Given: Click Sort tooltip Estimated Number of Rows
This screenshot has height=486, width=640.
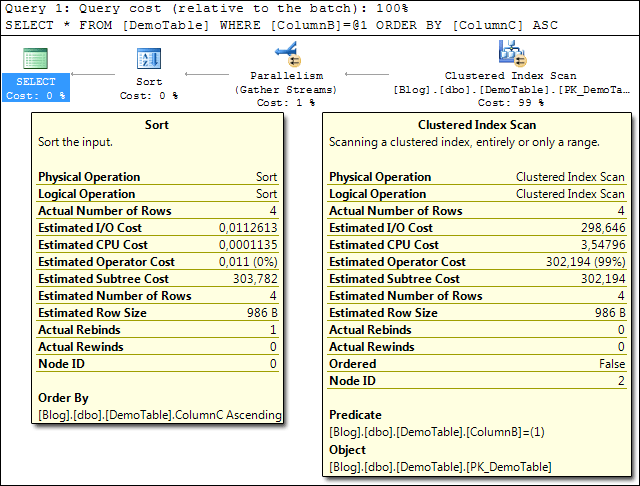Looking at the screenshot, I should click(x=158, y=296).
